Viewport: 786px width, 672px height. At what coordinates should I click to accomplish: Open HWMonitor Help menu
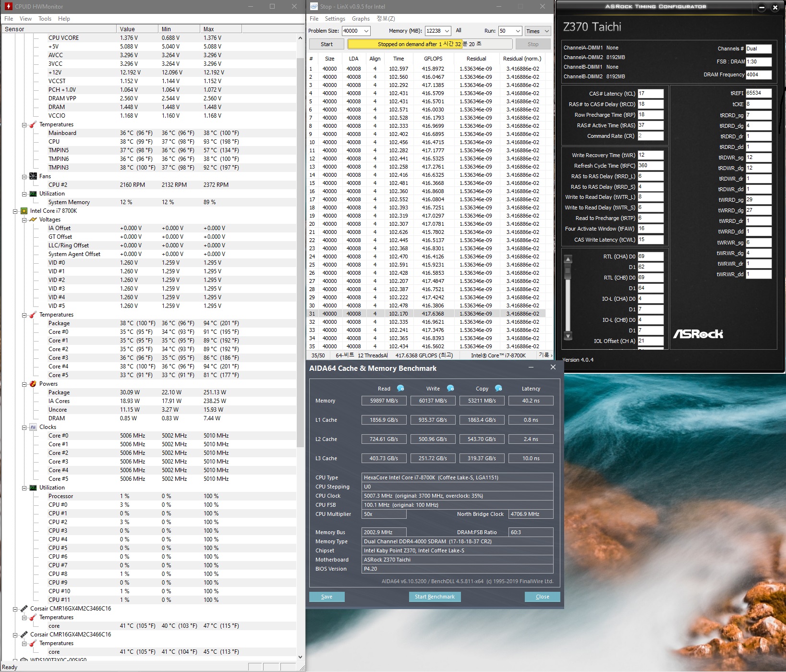[64, 19]
